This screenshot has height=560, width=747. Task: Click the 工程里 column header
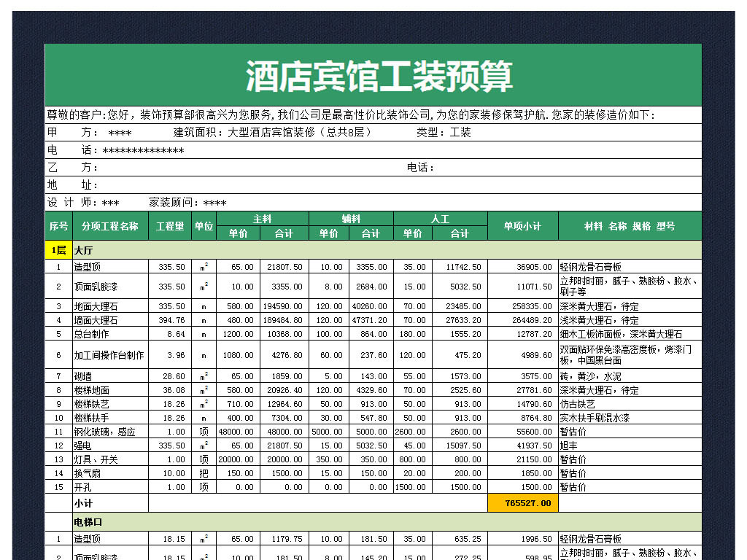(170, 226)
